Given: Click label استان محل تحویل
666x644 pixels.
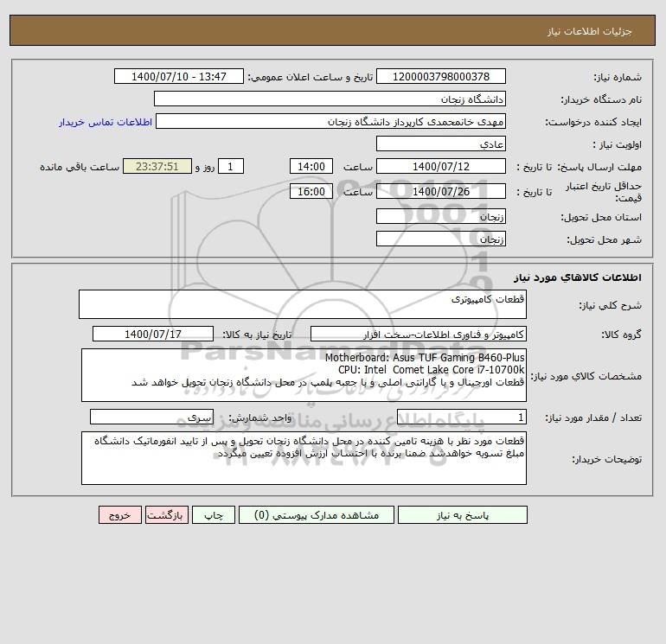Looking at the screenshot, I should [601, 217].
